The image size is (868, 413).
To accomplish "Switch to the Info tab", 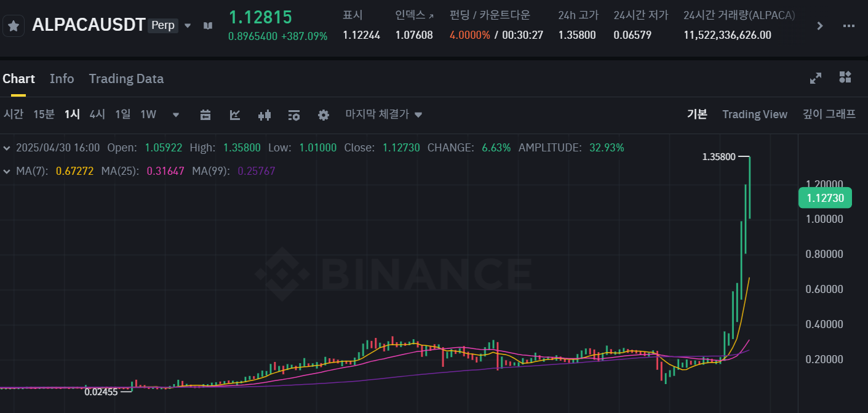I will 62,79.
